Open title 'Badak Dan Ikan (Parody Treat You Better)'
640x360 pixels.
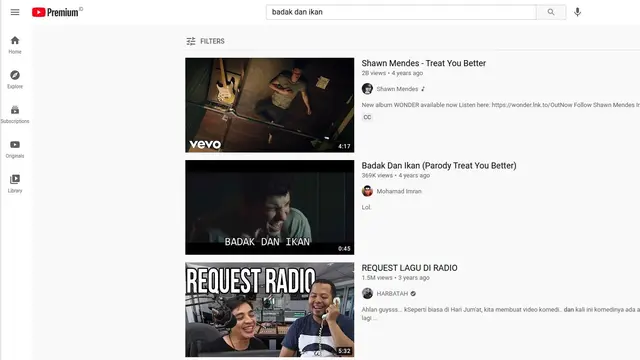(x=439, y=166)
